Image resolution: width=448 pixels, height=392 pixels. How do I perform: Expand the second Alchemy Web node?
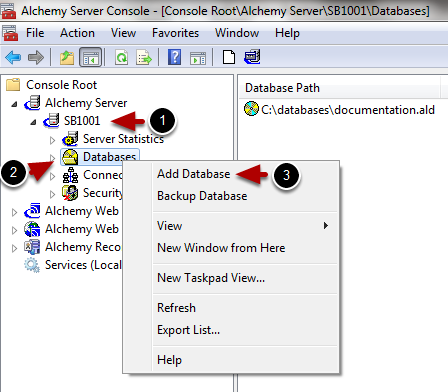click(14, 230)
